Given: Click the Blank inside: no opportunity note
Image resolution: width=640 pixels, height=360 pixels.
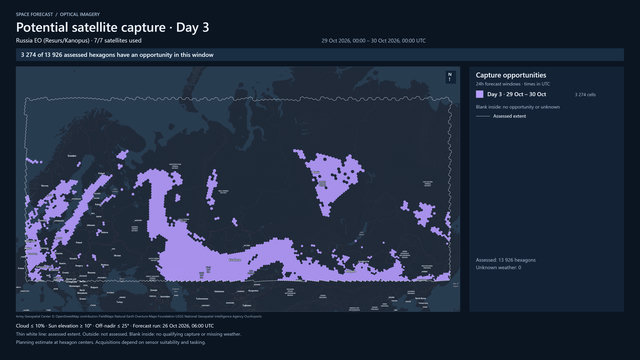Looking at the screenshot, I should point(518,107).
